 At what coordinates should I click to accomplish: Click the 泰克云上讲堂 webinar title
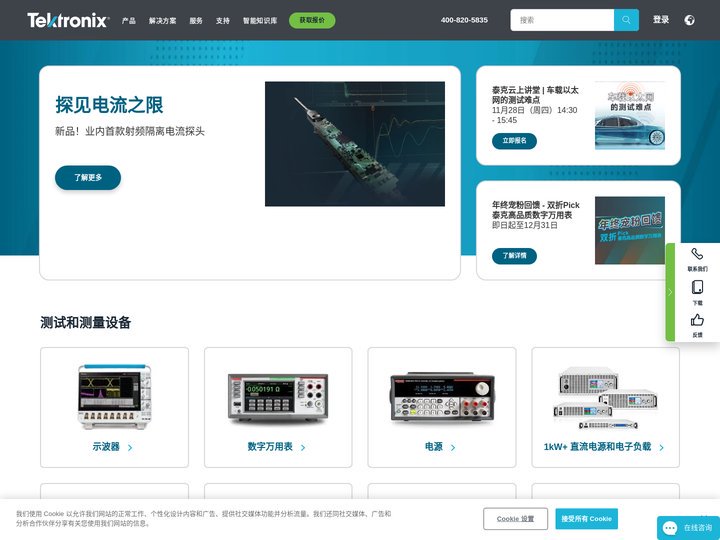click(535, 95)
